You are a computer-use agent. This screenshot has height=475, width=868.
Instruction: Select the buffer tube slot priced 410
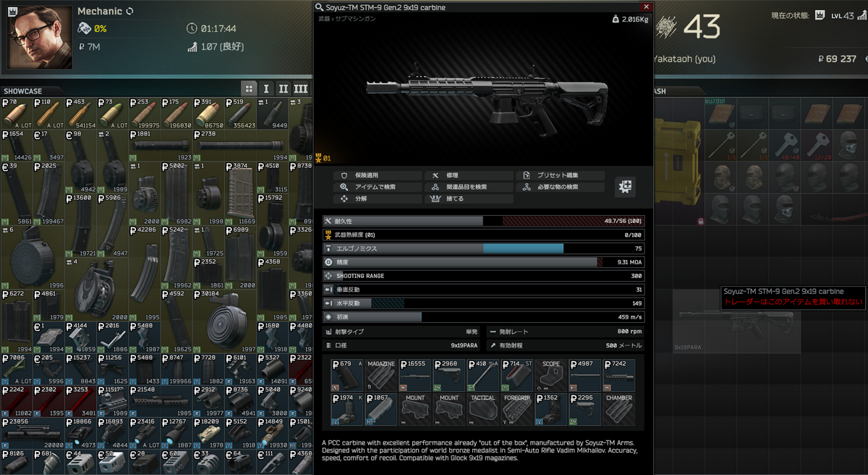[483, 376]
